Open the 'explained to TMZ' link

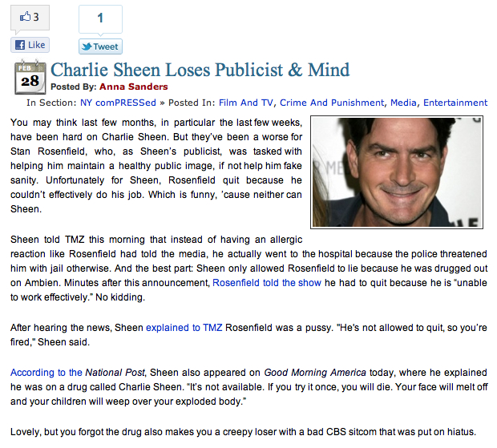[x=184, y=327]
